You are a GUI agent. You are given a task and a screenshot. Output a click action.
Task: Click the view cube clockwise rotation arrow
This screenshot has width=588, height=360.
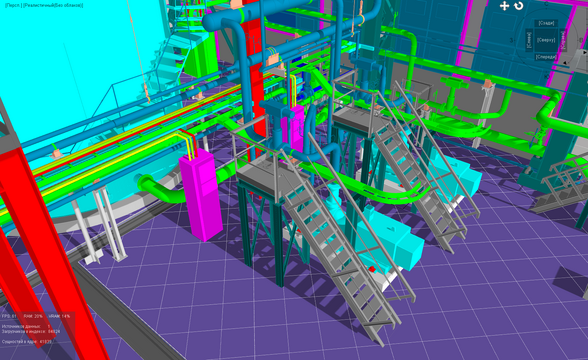pos(565,63)
